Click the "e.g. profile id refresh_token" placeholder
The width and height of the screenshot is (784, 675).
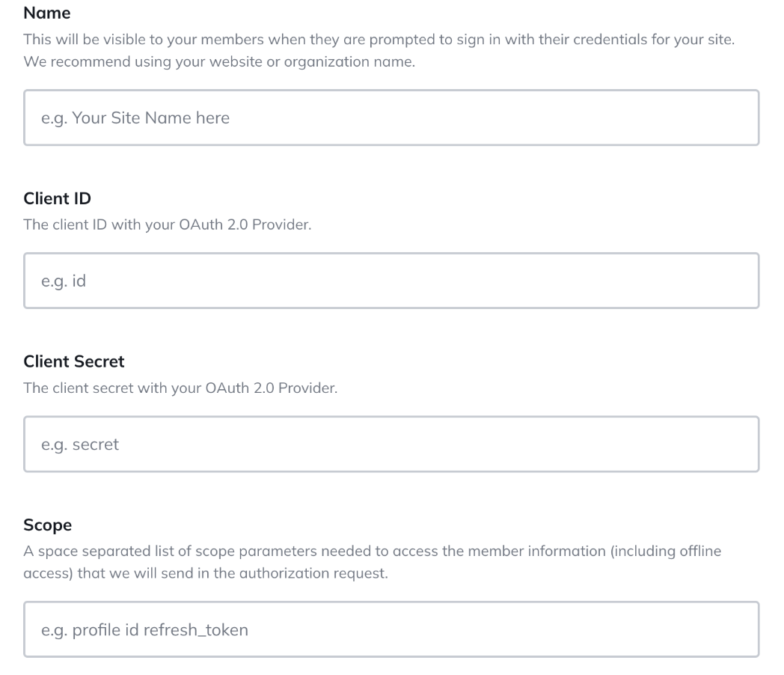[x=144, y=630]
